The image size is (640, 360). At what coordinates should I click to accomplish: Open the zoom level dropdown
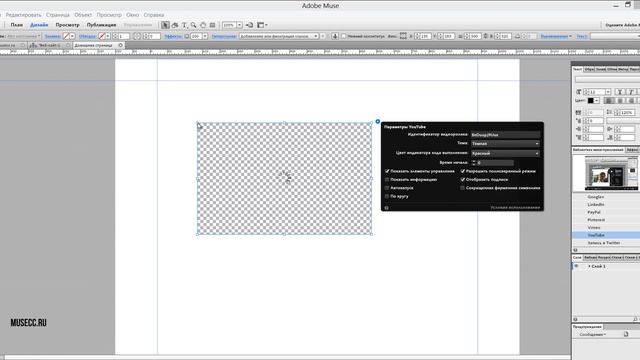pyautogui.click(x=240, y=25)
